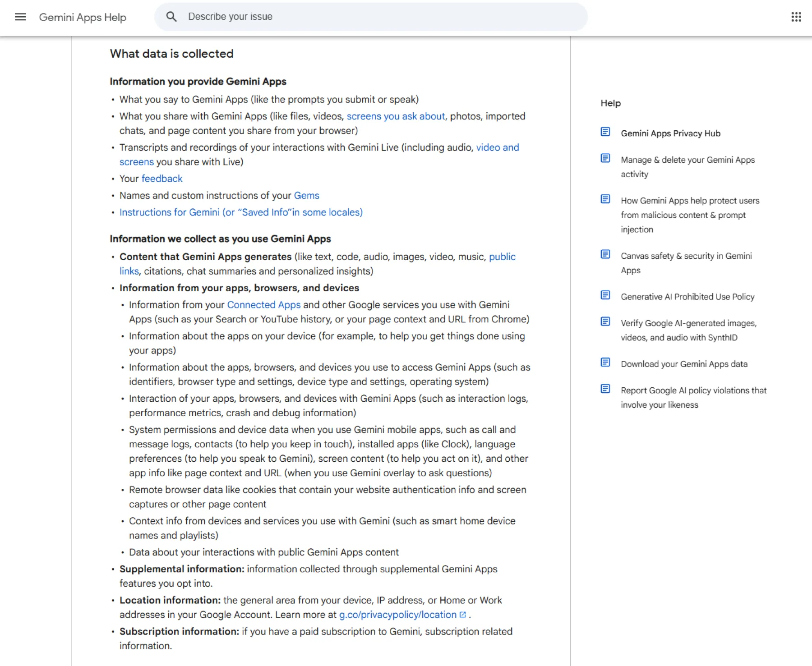This screenshot has width=812, height=666.
Task: Open Manage & delete your Gemini Apps activity
Action: [687, 167]
